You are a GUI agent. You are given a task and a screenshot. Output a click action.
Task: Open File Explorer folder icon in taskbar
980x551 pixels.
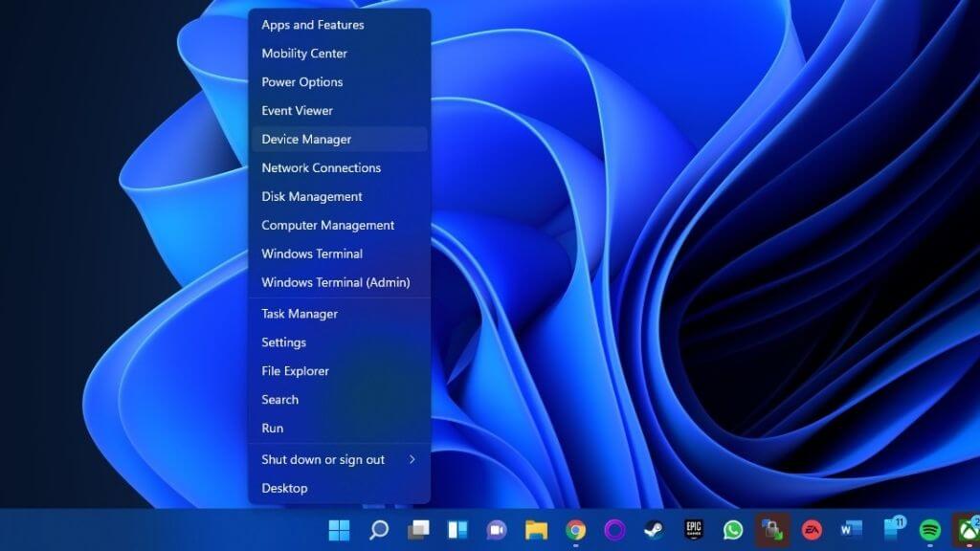tap(536, 529)
